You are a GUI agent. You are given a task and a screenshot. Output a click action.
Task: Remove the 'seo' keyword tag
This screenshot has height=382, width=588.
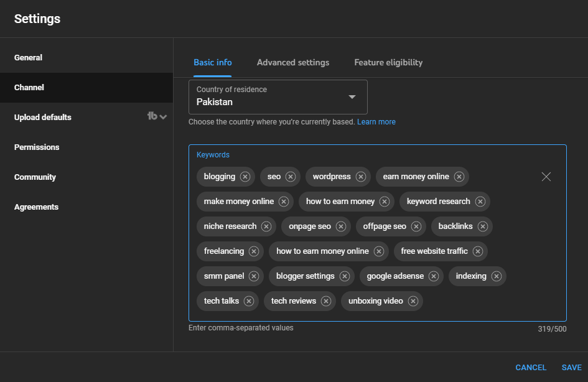(x=291, y=177)
